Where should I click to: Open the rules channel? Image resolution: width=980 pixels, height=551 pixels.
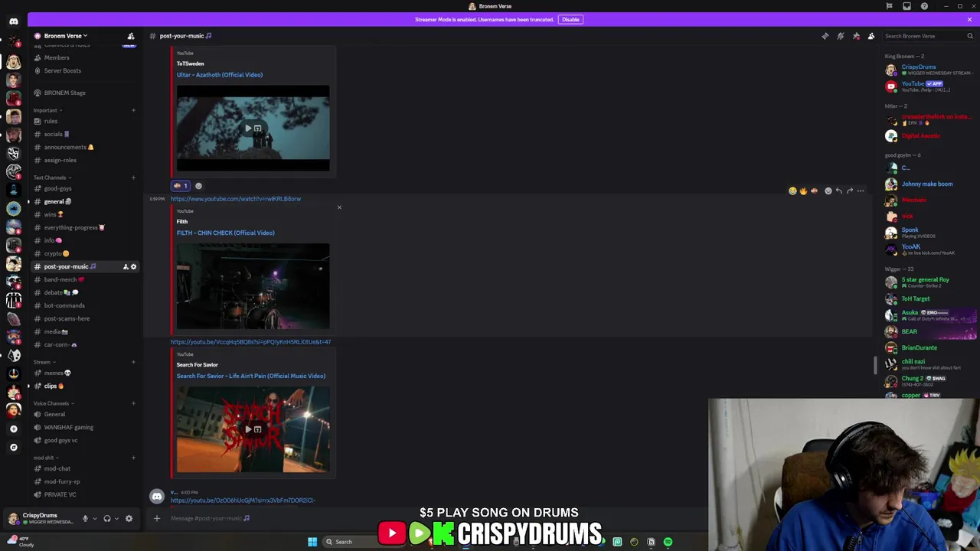(x=84, y=121)
